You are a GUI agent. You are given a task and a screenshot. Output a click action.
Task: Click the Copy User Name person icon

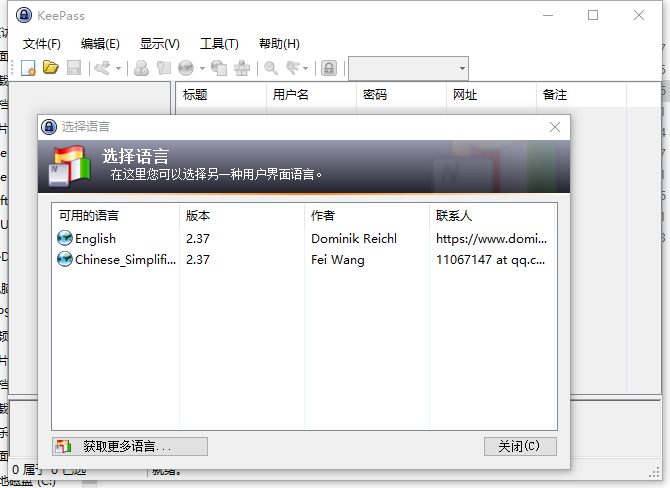pos(141,68)
